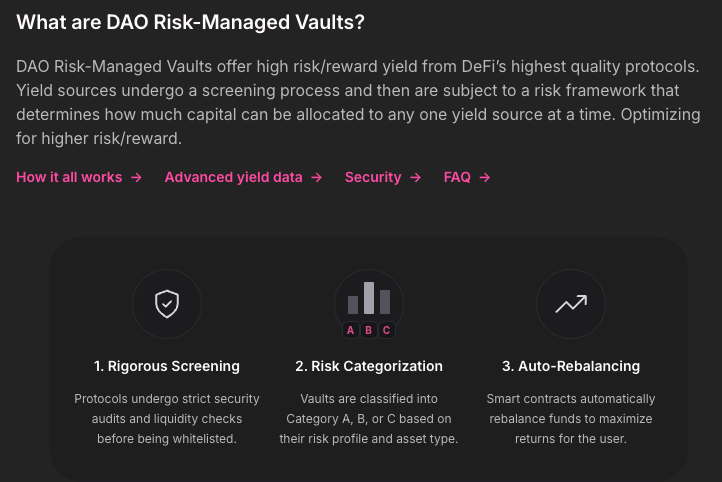722x482 pixels.
Task: Select the Auto-Rebalancing heading
Action: point(571,366)
